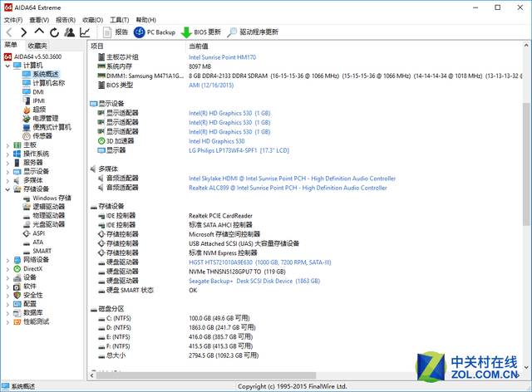
Task: Click the 软件 software icon
Action: click(x=17, y=287)
